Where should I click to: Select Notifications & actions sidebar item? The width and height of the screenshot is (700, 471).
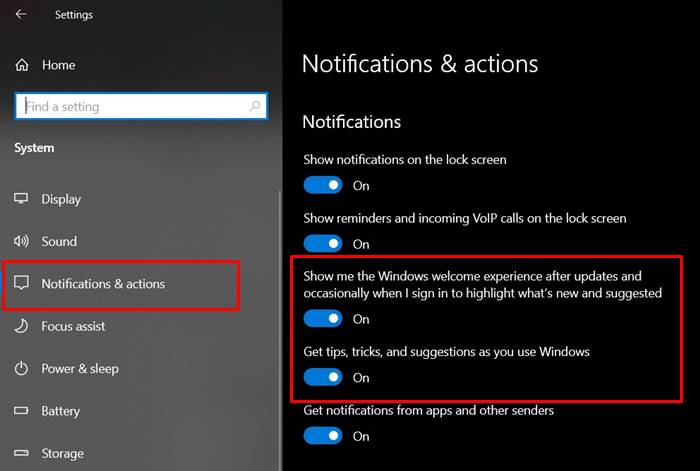(103, 284)
